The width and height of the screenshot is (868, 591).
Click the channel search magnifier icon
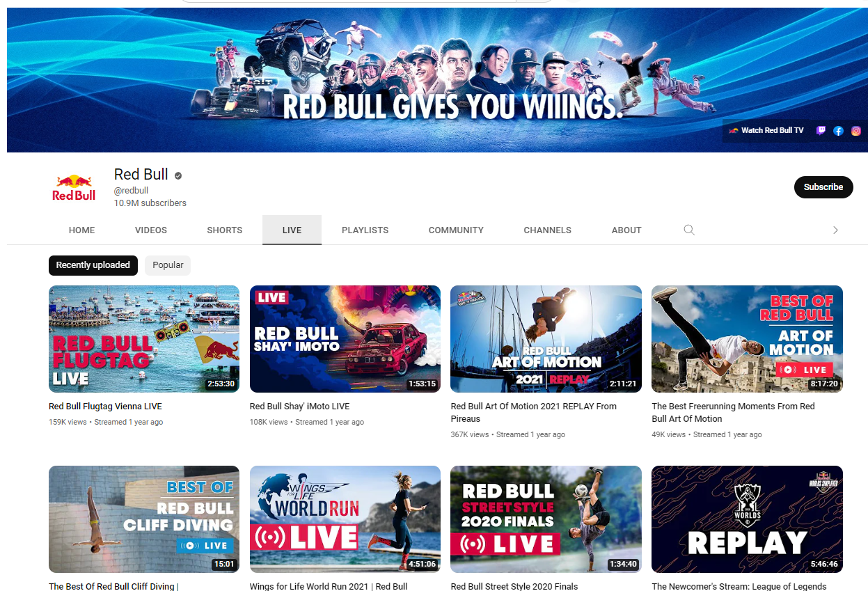coord(689,230)
